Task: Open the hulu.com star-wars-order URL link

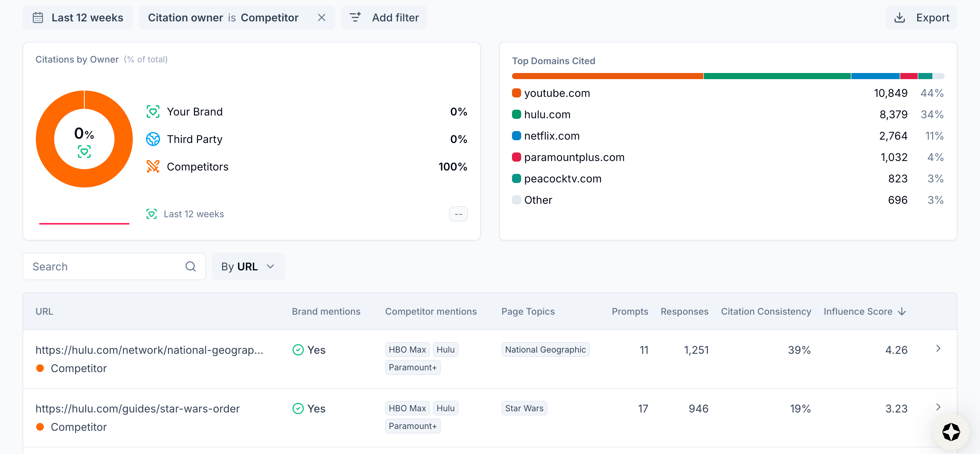Action: pos(137,408)
